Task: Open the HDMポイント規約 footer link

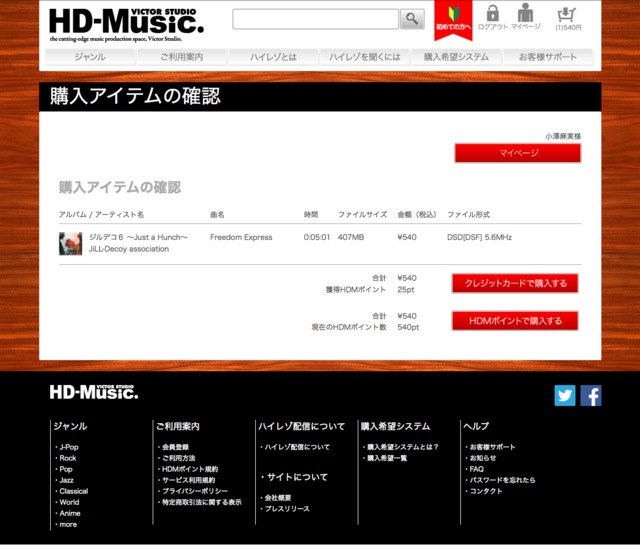Action: coord(190,469)
